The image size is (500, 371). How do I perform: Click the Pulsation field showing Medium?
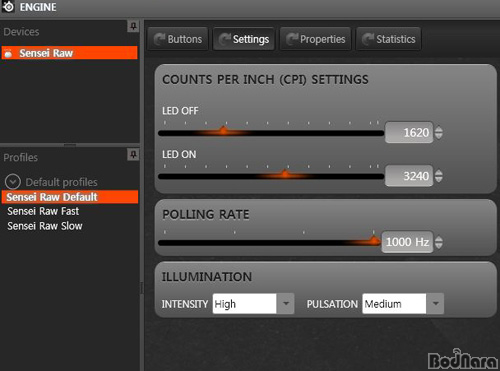coord(394,303)
